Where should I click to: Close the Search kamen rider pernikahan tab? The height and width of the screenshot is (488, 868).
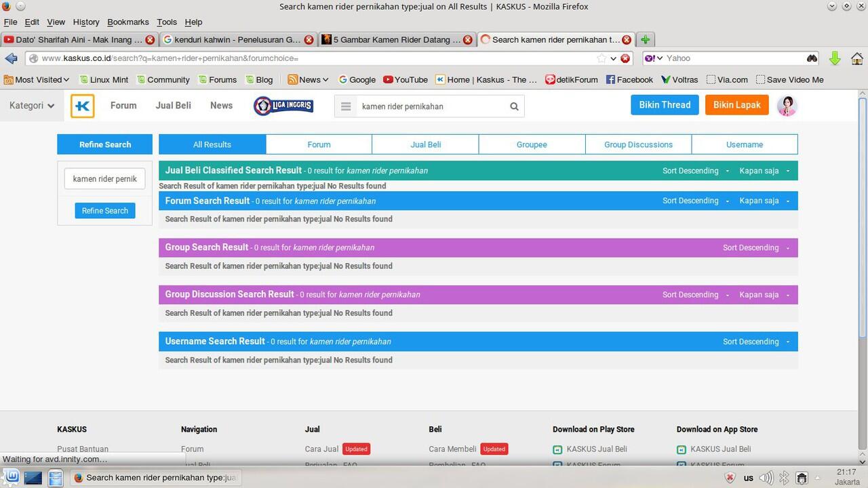pos(627,40)
